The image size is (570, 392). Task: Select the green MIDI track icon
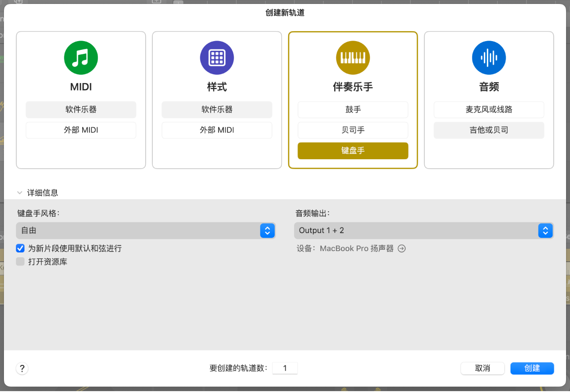(x=80, y=57)
